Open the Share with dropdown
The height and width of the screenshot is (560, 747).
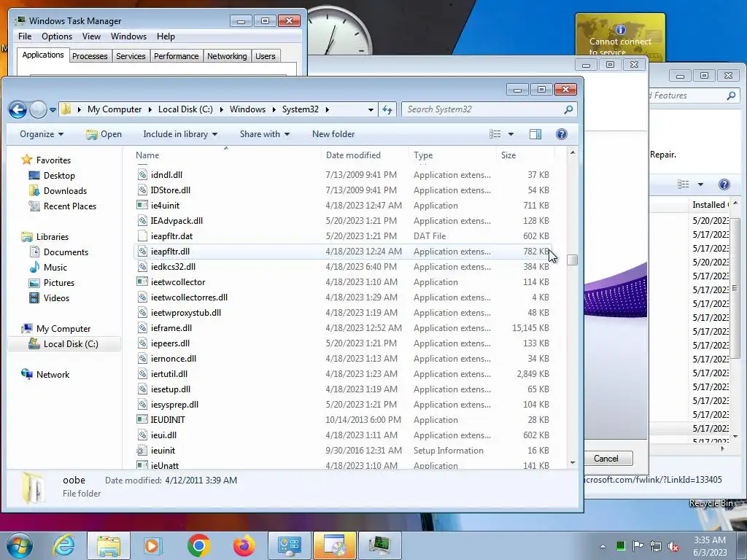coord(264,134)
